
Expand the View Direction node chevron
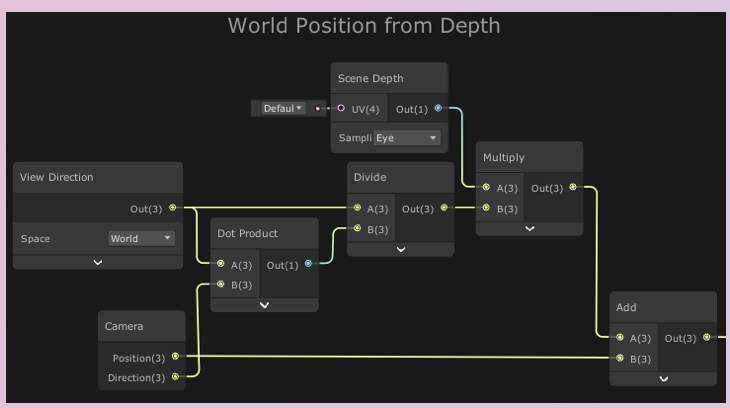pyautogui.click(x=98, y=262)
